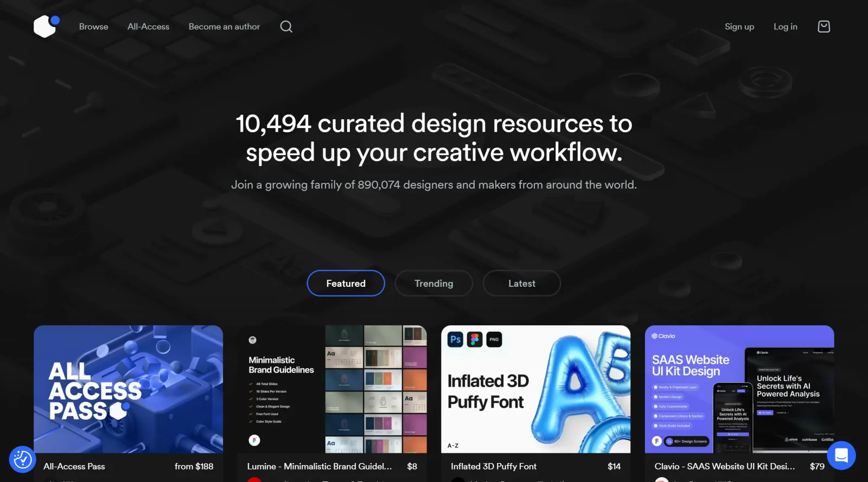Click the Clavio - SAAS Website UI Kit title

725,466
